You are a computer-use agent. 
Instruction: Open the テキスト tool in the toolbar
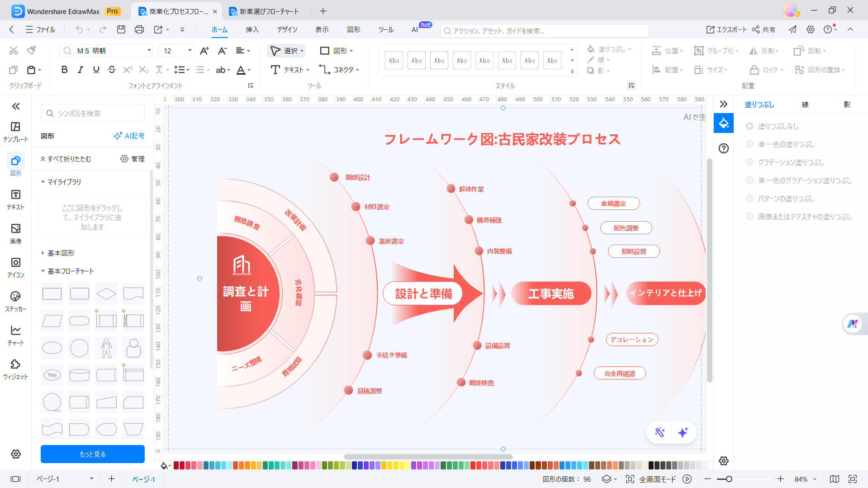(x=290, y=70)
